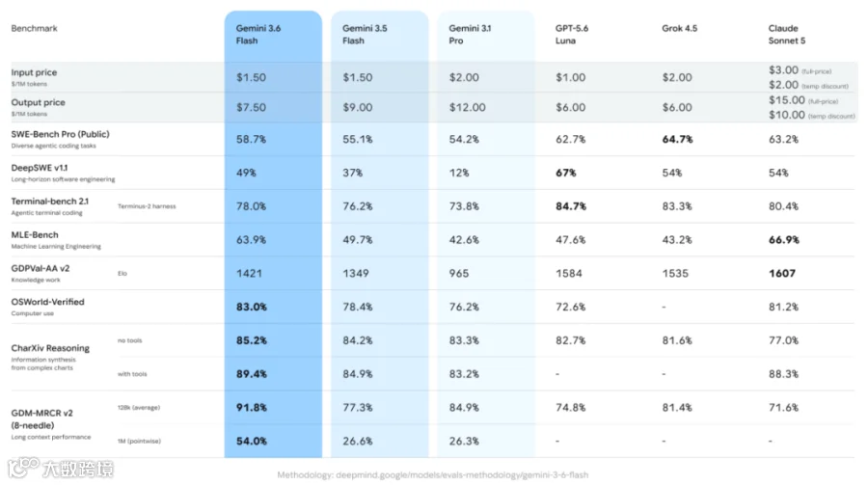
Task: Select the Grok 4.5 column header
Action: click(679, 28)
